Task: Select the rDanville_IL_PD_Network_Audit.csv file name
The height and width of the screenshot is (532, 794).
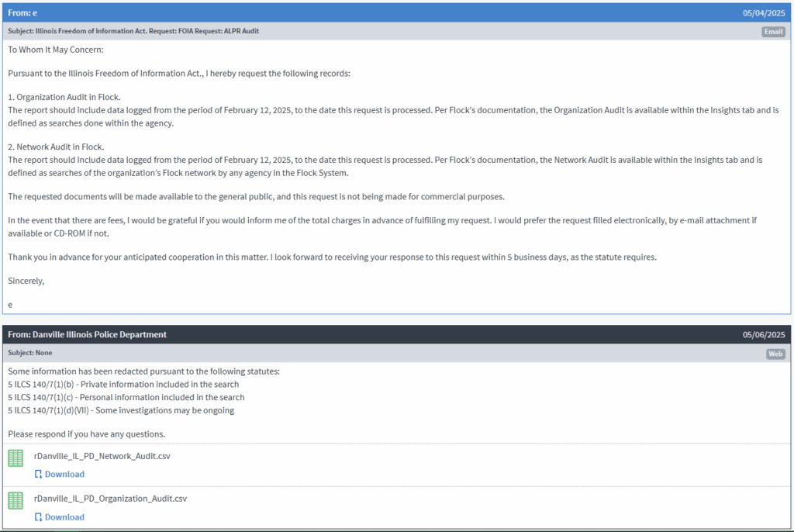Action: click(102, 456)
